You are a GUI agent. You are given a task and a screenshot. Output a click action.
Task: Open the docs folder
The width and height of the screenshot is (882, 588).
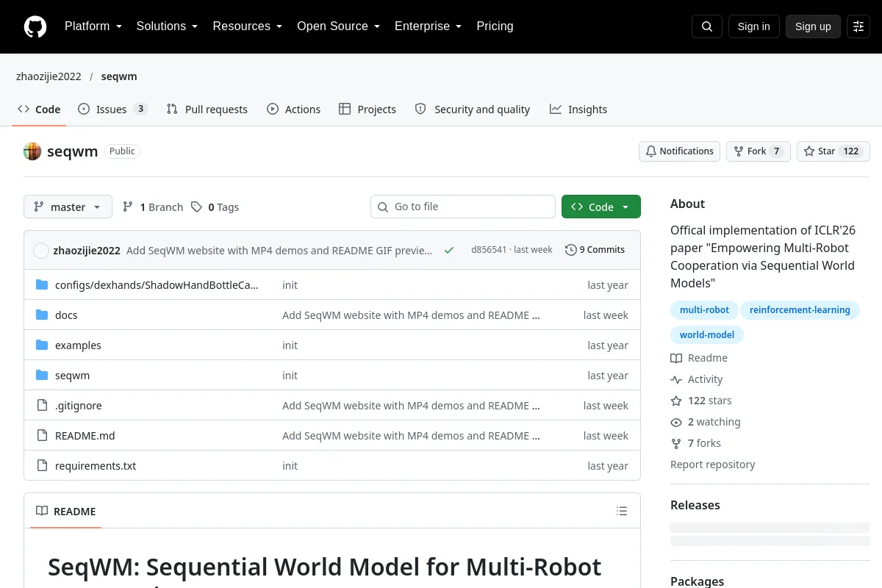[66, 315]
